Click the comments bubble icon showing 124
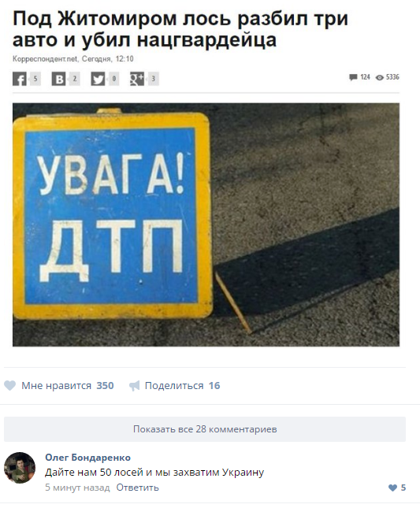 [x=353, y=77]
